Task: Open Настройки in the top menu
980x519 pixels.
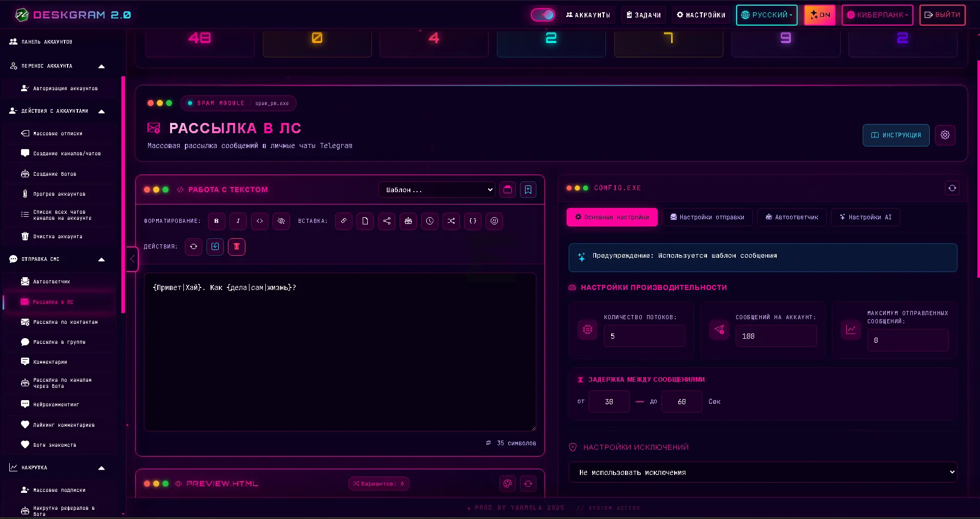Action: coord(701,15)
